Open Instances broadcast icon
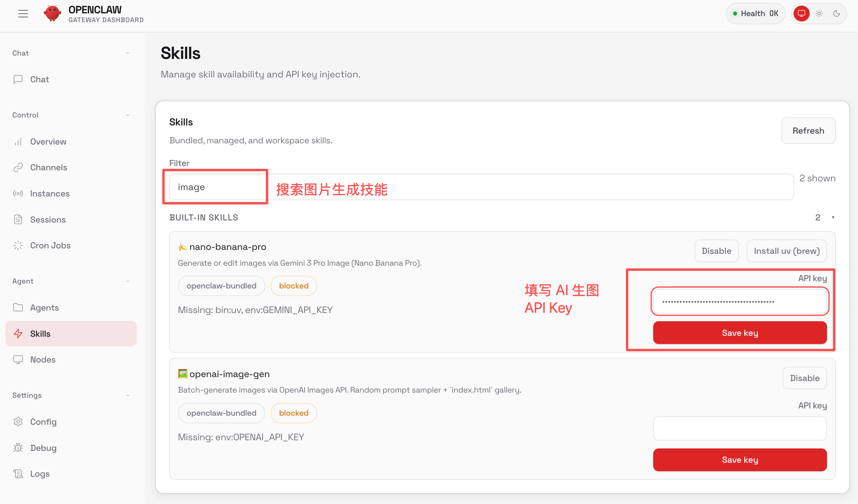 click(18, 194)
